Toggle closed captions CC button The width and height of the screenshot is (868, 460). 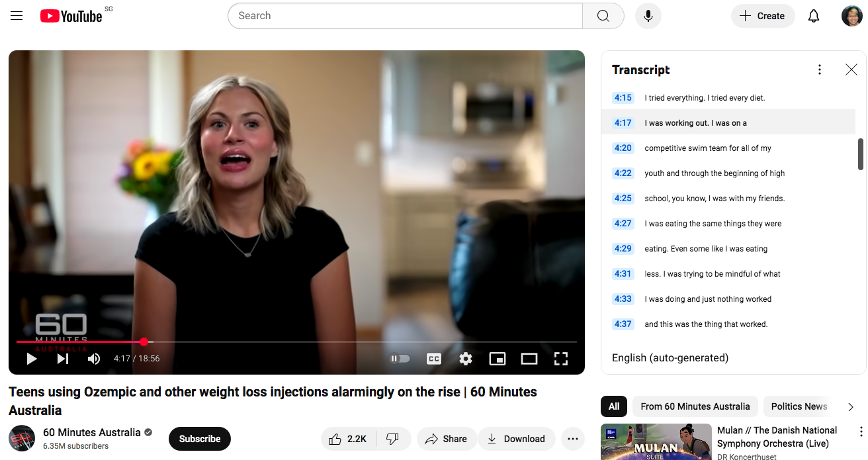tap(434, 359)
